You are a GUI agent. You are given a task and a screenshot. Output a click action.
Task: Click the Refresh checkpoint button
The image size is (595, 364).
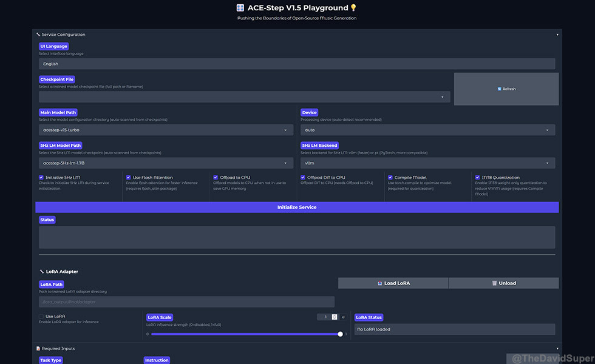tap(506, 89)
